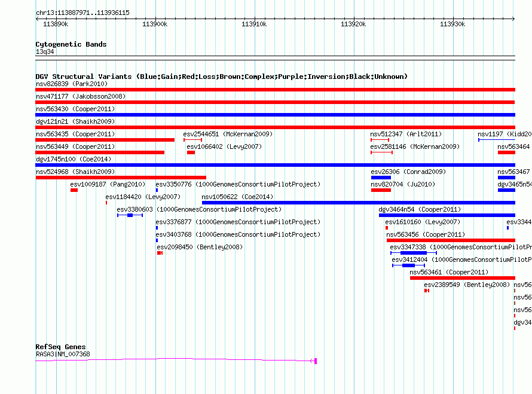
Task: Click the nsv826839 (Park2010) red variant bar
Action: coord(275,90)
